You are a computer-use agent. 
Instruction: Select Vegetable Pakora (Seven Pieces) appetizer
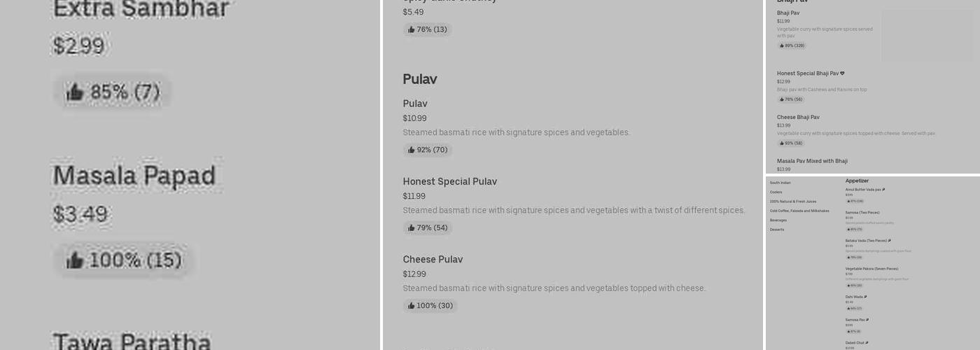pos(871,269)
